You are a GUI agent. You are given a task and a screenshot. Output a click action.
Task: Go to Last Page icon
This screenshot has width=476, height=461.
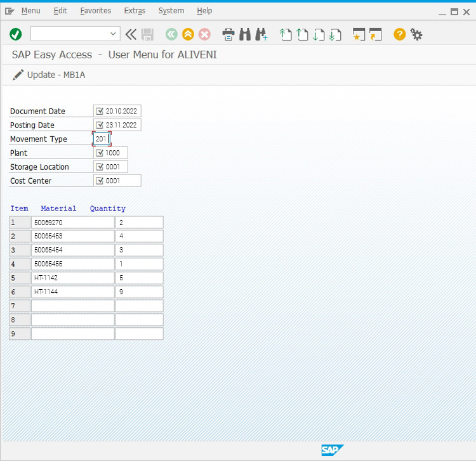(x=335, y=34)
